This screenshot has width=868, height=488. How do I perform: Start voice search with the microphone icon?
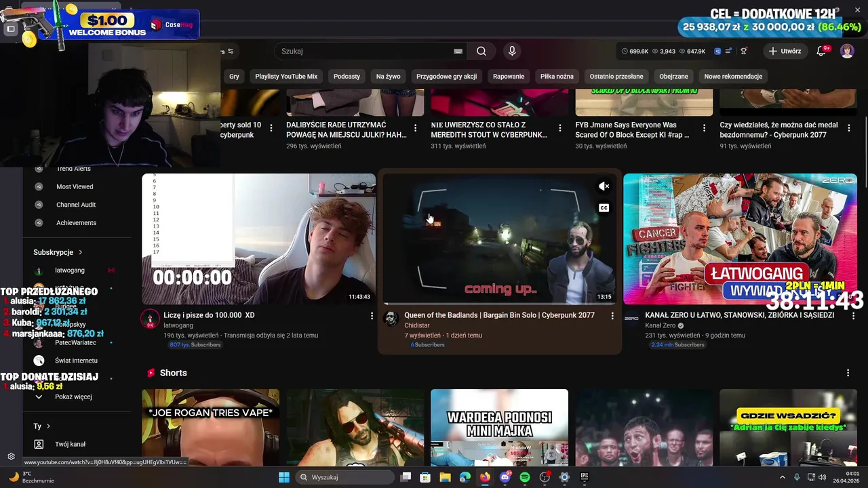click(x=512, y=51)
